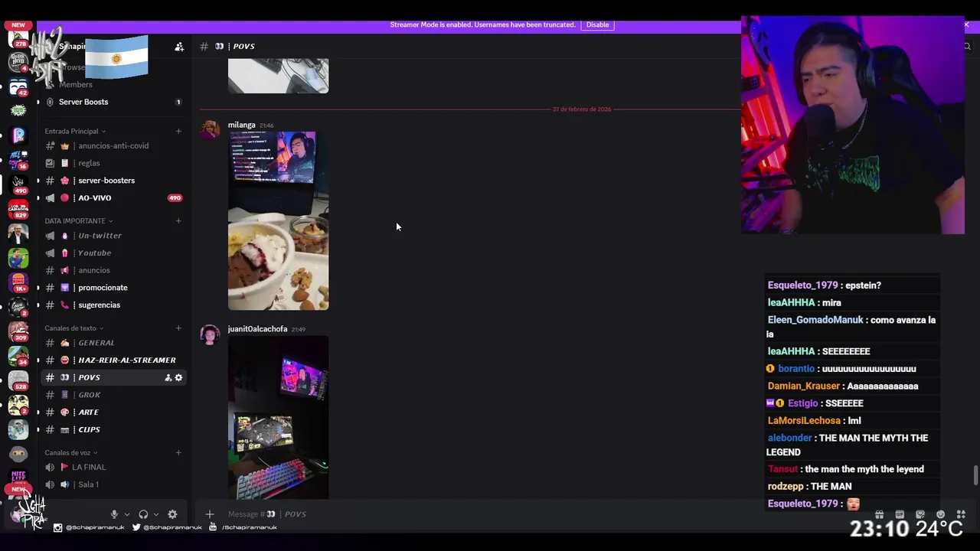The width and height of the screenshot is (980, 551).
Task: Add channel to Canales de voz category
Action: (x=178, y=452)
